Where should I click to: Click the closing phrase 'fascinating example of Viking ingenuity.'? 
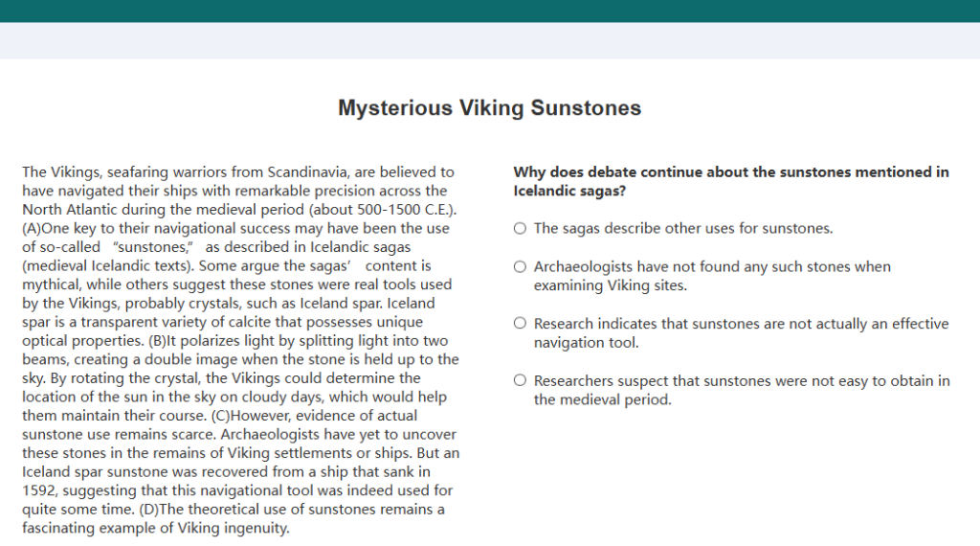[x=156, y=529]
